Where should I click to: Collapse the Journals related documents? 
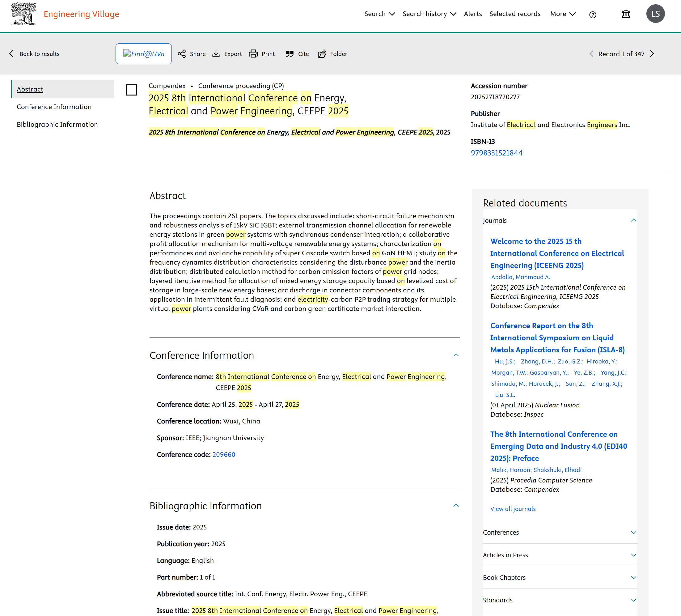[633, 220]
